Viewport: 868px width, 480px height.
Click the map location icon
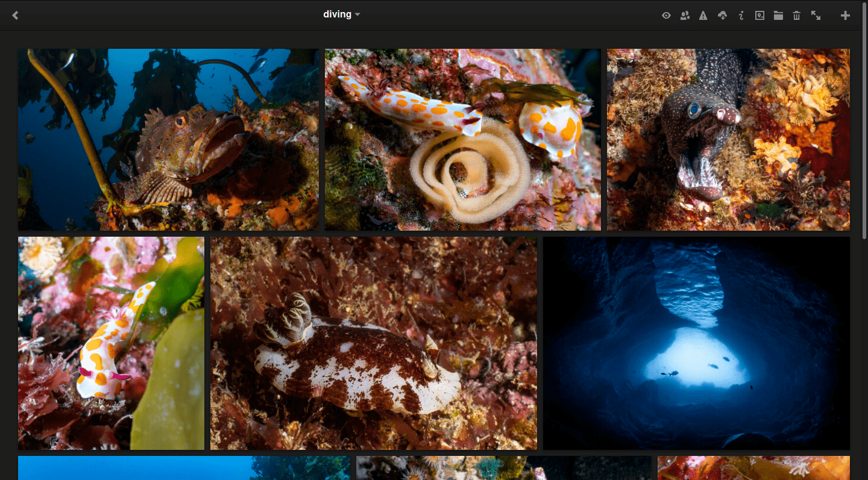(759, 16)
